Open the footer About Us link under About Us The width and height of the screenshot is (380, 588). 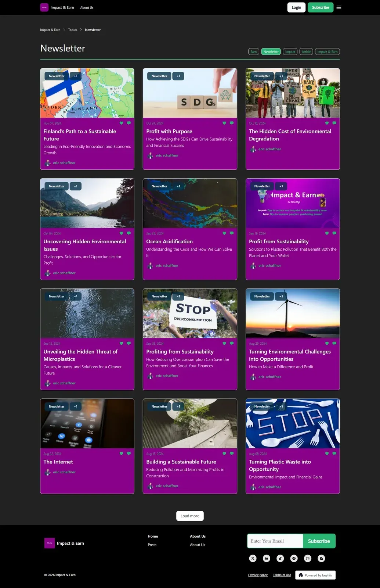[x=198, y=545]
